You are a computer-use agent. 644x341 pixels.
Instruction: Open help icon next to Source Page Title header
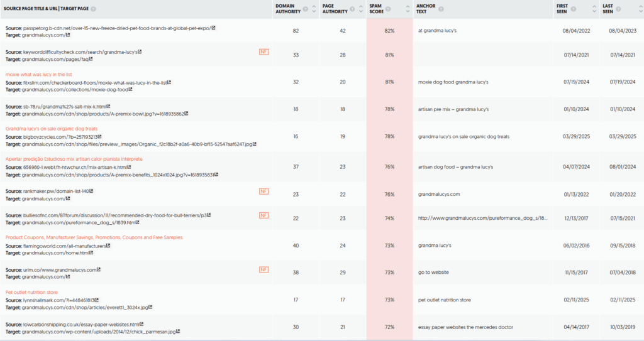tap(93, 9)
